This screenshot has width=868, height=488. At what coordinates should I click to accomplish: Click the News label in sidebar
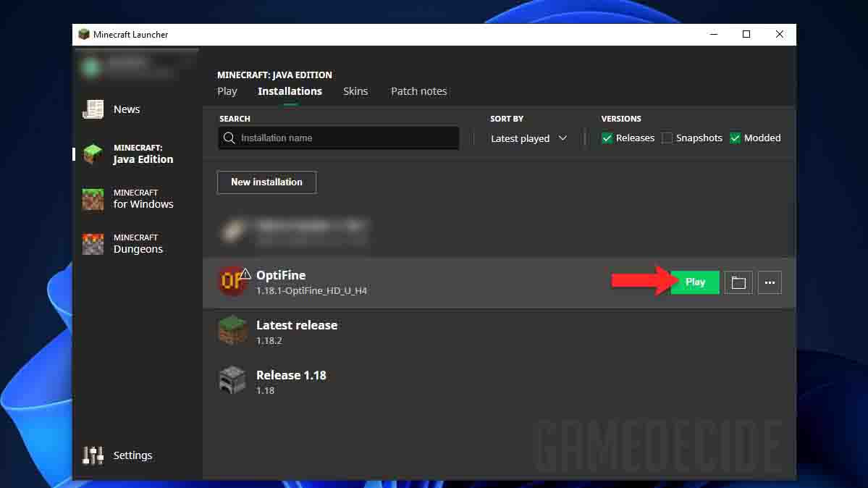pos(127,109)
